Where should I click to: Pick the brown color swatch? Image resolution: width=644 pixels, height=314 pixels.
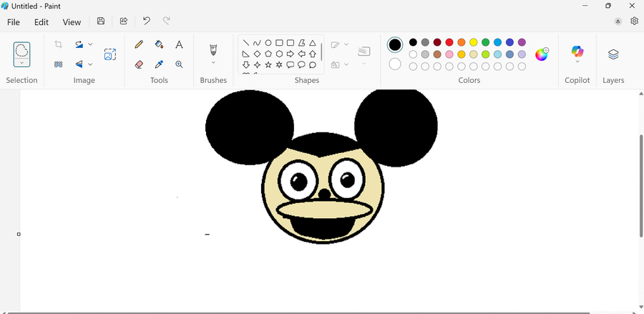coord(437,54)
